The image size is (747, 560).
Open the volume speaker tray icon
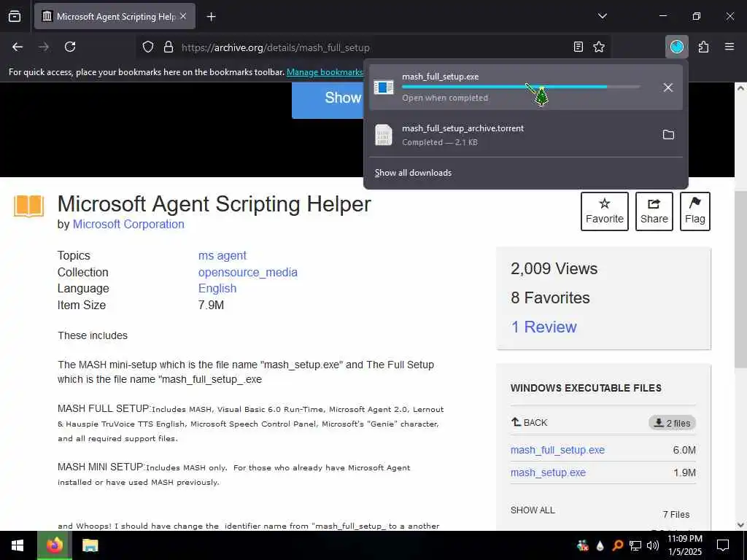click(x=653, y=545)
